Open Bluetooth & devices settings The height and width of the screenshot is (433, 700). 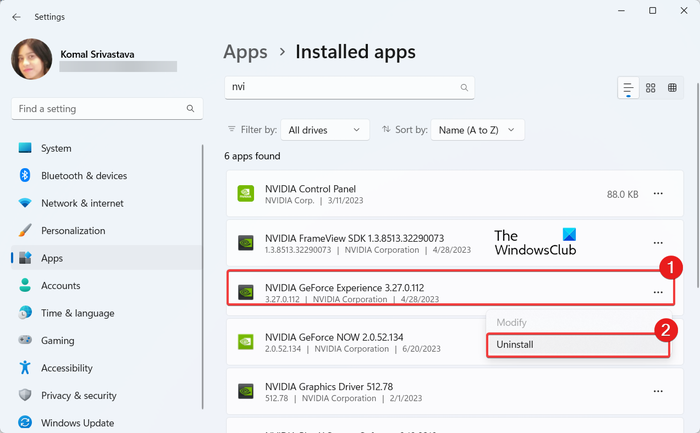point(84,176)
